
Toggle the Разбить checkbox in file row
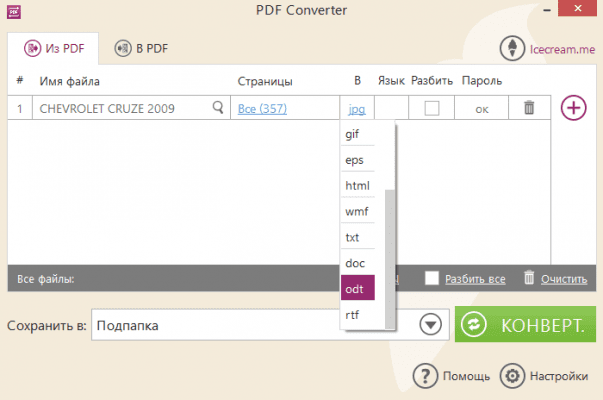pos(432,109)
